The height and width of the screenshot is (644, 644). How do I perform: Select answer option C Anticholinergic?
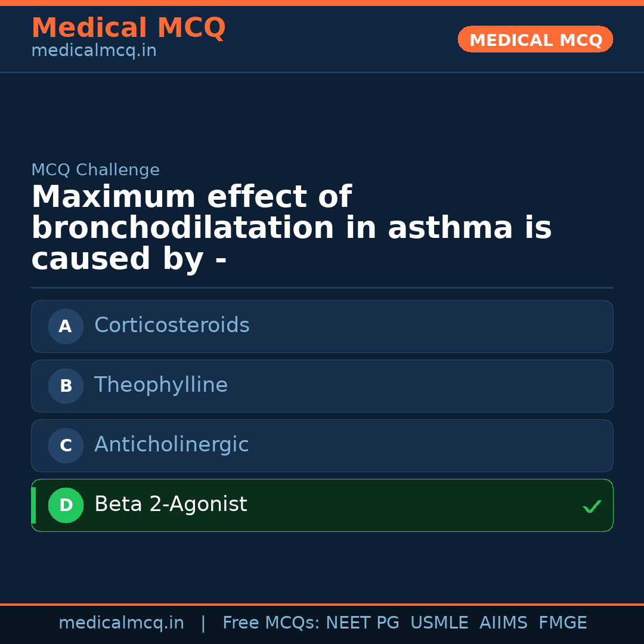click(x=322, y=445)
